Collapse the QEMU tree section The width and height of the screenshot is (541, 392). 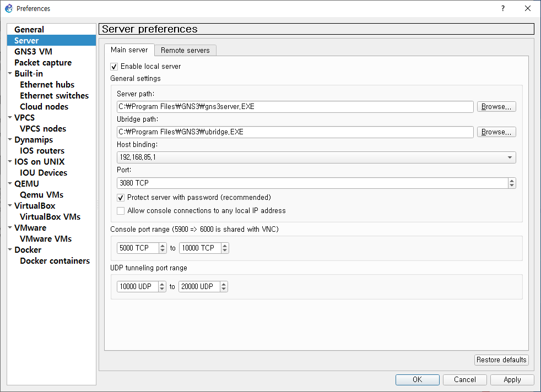[10, 184]
